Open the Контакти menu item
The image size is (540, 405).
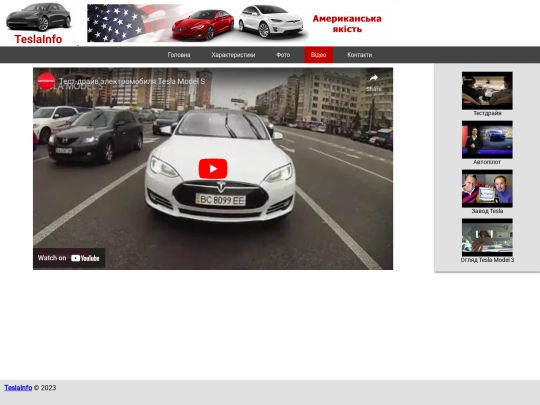click(360, 55)
